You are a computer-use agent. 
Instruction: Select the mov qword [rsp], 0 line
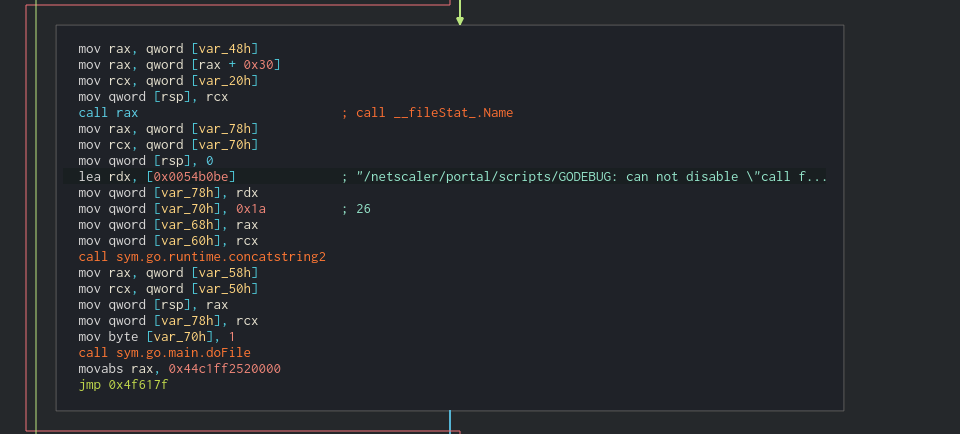point(146,160)
